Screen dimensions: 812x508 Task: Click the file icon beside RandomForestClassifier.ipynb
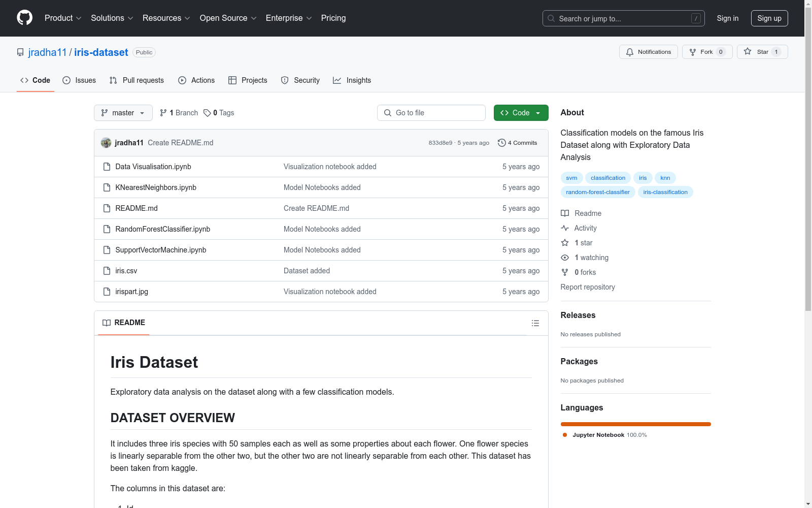point(107,229)
